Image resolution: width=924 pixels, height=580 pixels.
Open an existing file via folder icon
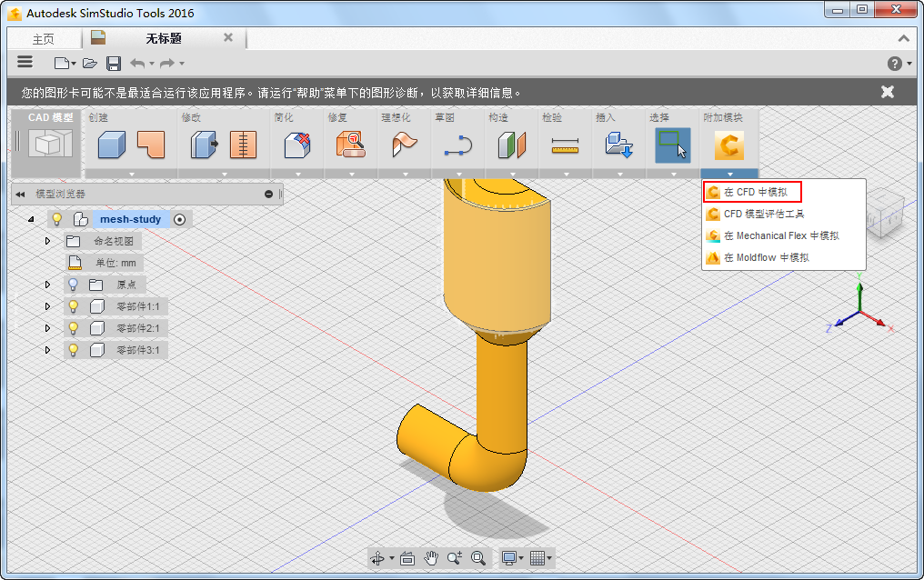(x=89, y=63)
